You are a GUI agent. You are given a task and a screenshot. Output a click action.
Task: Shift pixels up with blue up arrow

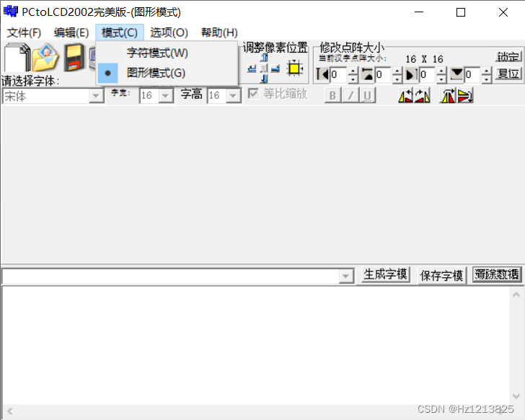pyautogui.click(x=265, y=58)
